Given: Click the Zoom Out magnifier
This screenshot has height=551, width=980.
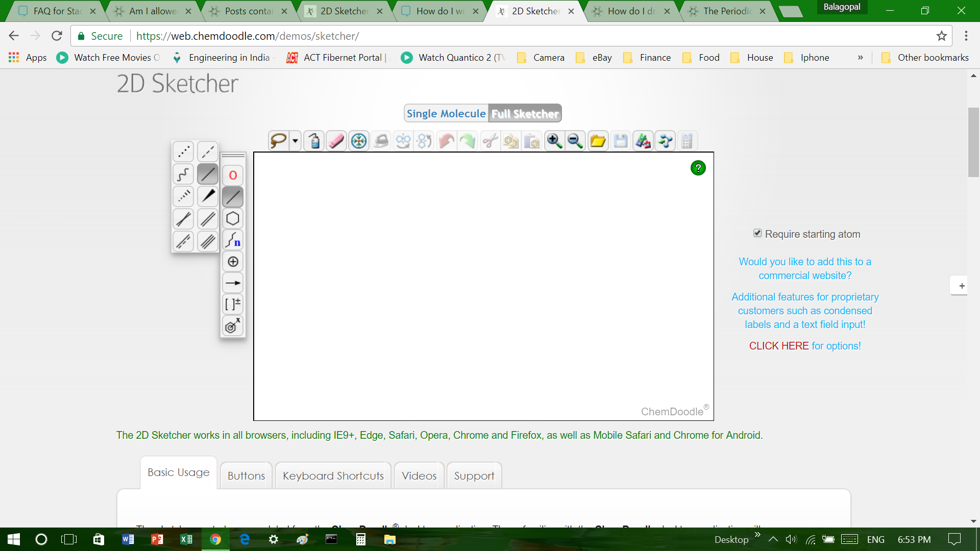Looking at the screenshot, I should click(x=576, y=141).
